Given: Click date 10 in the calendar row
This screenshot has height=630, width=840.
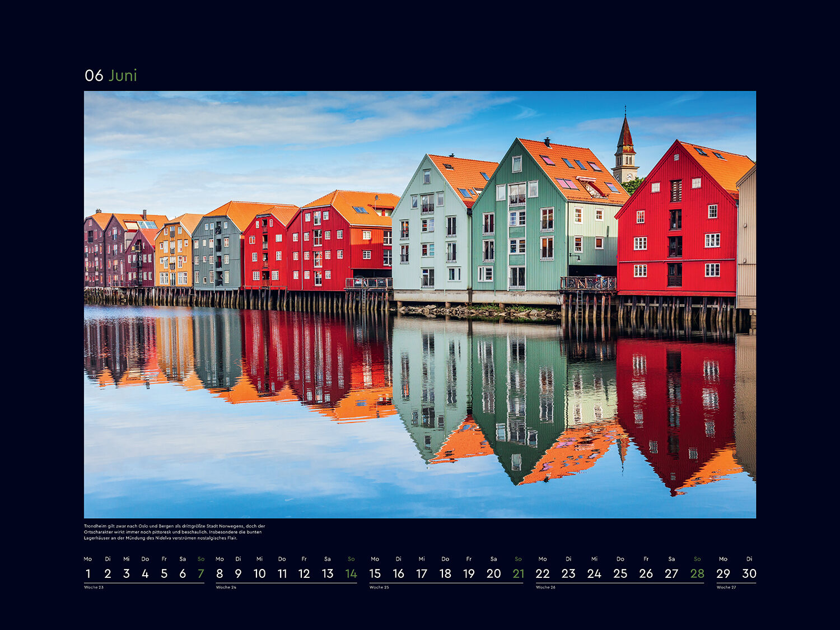Looking at the screenshot, I should pyautogui.click(x=259, y=573).
